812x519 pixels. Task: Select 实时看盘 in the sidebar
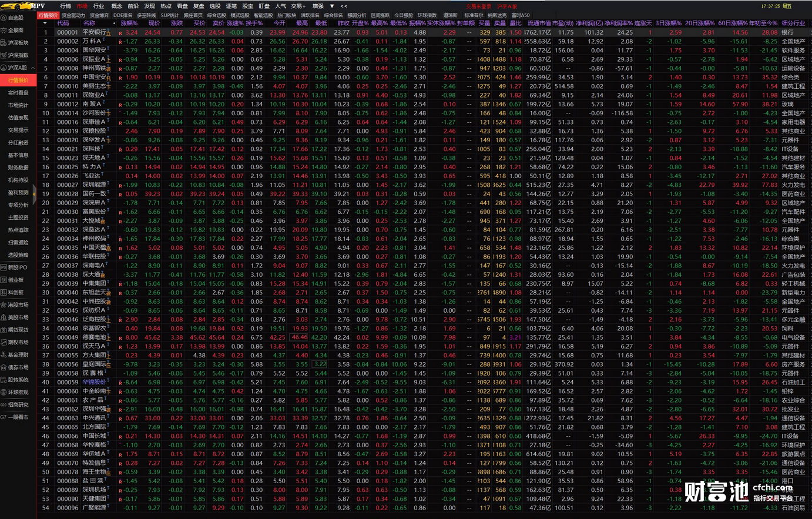click(18, 93)
